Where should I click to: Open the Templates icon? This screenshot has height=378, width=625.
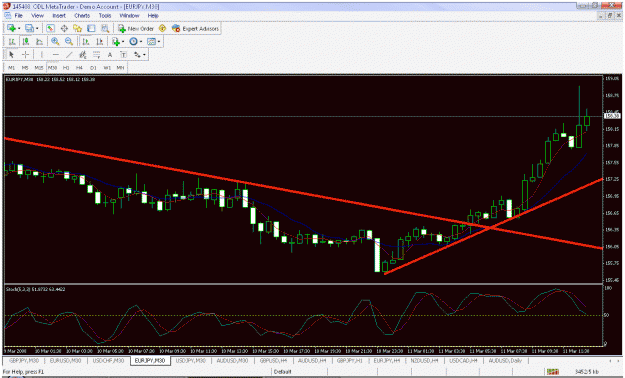pyautogui.click(x=151, y=41)
